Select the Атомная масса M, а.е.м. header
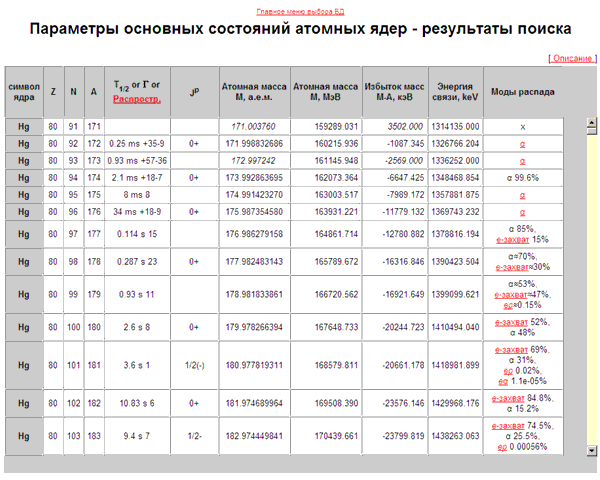The height and width of the screenshot is (480, 600). point(254,92)
